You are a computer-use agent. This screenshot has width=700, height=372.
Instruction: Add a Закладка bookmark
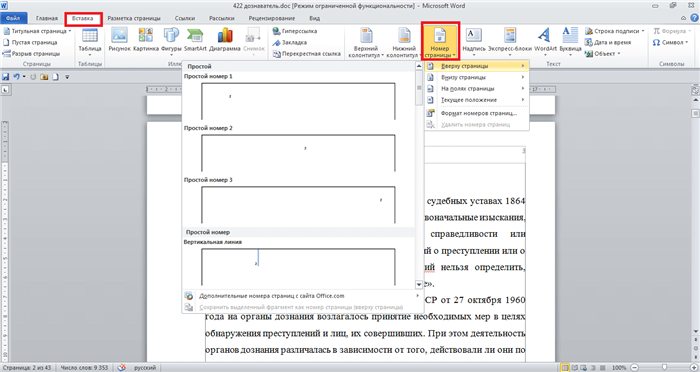(x=289, y=42)
